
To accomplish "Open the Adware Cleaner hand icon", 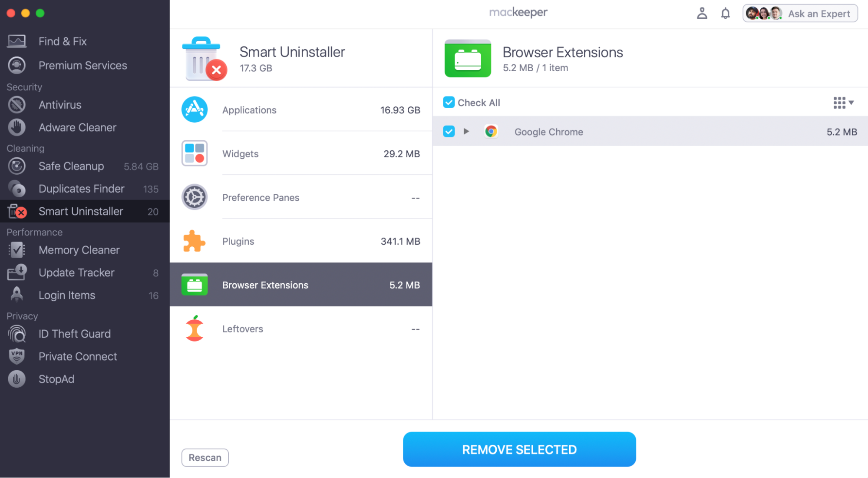I will coord(17,127).
